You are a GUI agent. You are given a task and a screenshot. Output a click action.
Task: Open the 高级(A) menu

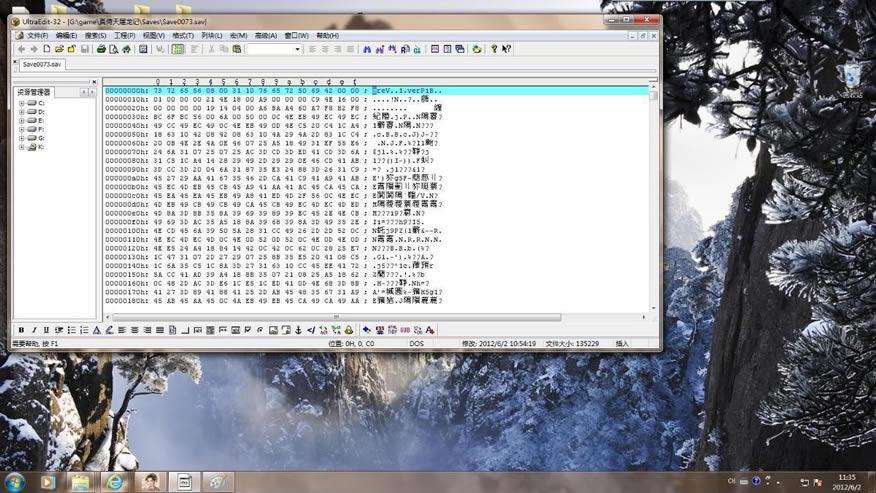(265, 35)
